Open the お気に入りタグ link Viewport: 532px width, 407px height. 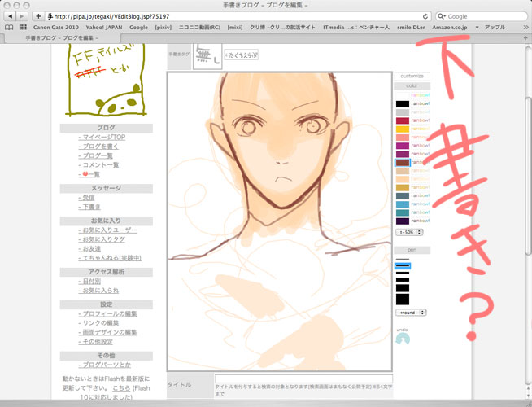pyautogui.click(x=102, y=239)
